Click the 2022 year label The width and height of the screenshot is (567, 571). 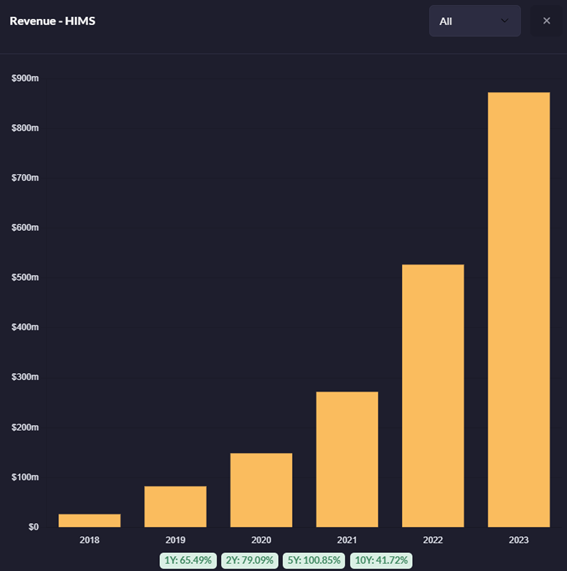click(433, 540)
